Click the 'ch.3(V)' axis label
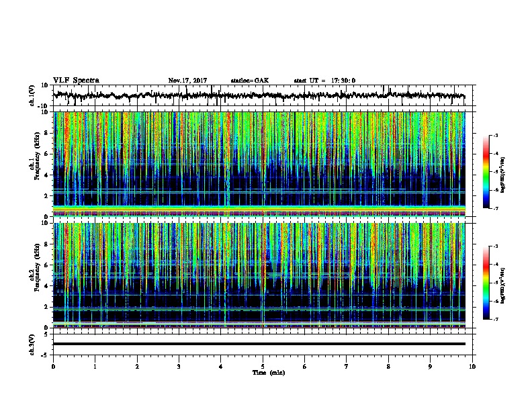The width and height of the screenshot is (532, 411). pyautogui.click(x=32, y=345)
